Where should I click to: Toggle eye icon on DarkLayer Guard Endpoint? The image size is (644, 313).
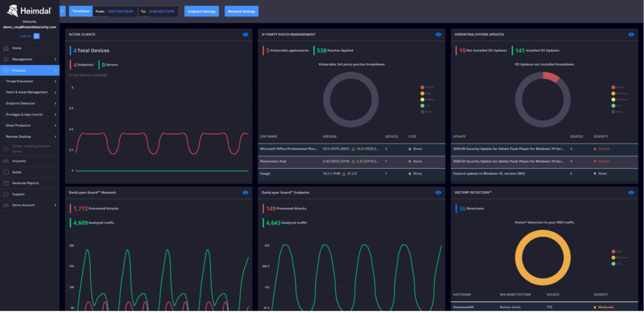click(438, 192)
